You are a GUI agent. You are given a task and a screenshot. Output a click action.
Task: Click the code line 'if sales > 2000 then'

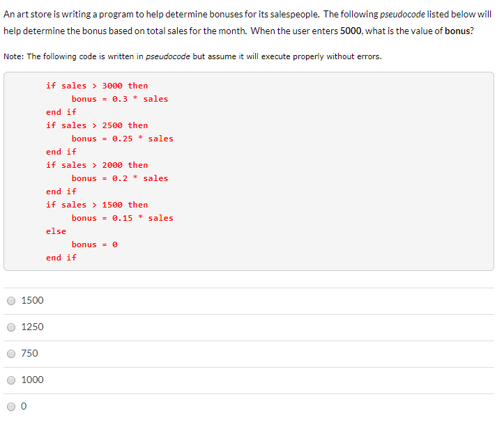tap(97, 165)
